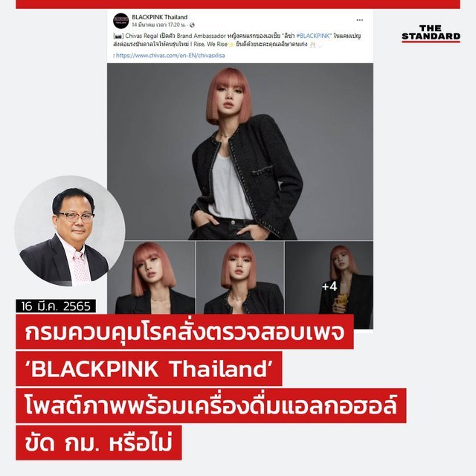Click the BLACKPINK Thailand page avatar

point(120,21)
